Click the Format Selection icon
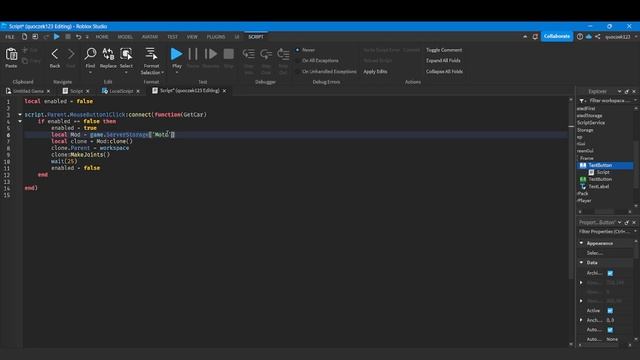640x360 pixels. click(x=151, y=53)
